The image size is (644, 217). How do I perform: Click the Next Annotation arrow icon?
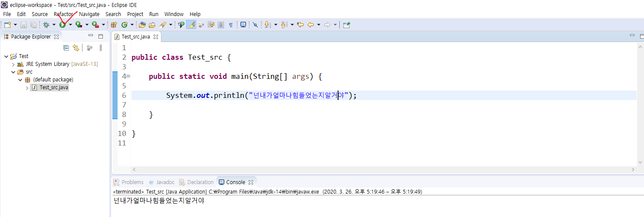coord(267,25)
